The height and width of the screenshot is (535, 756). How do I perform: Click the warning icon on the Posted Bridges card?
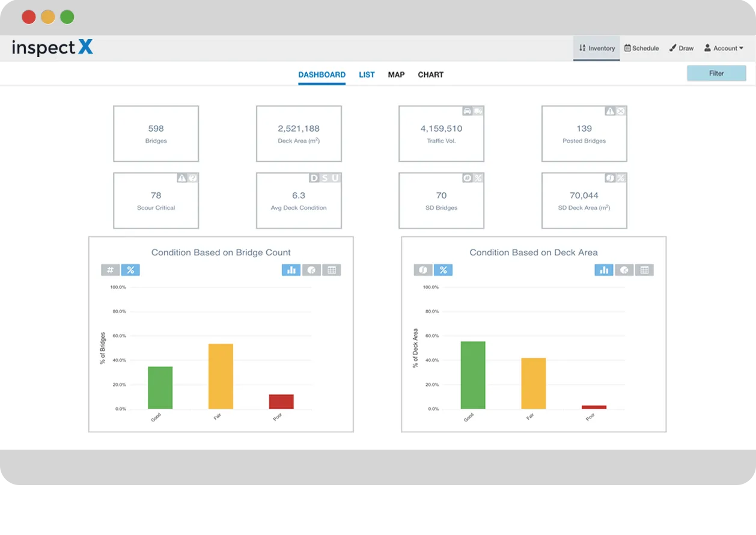[x=609, y=111]
